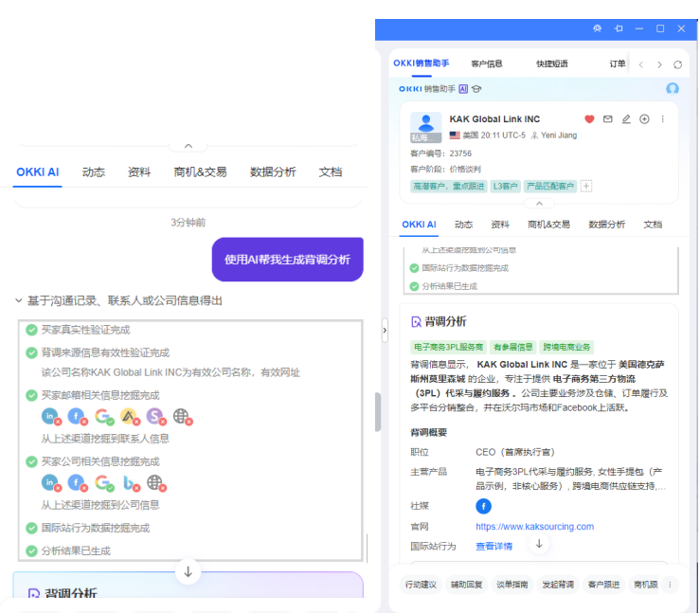Viewport: 700px width, 613px height.
Task: Click the envelope email icon beside company name
Action: 608,119
